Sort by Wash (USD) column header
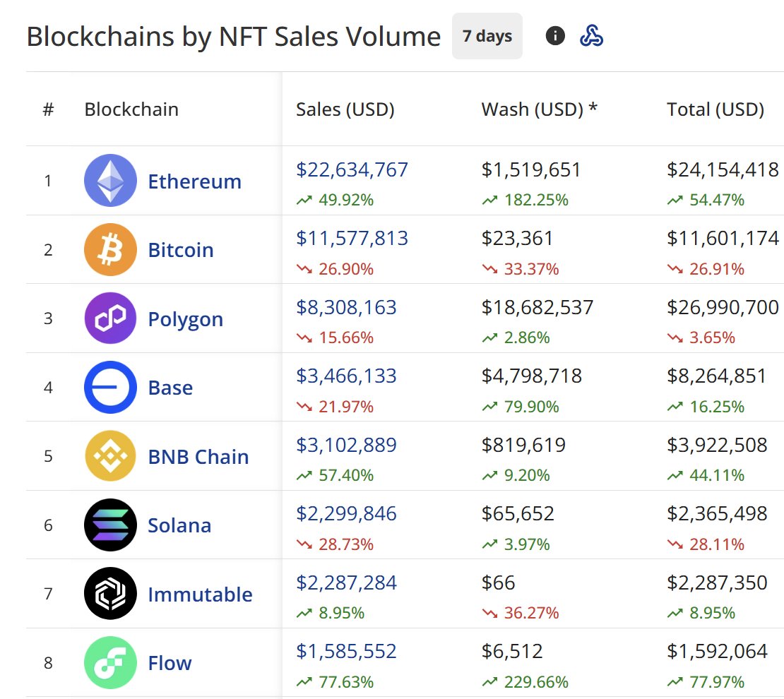The height and width of the screenshot is (699, 784). click(x=540, y=109)
